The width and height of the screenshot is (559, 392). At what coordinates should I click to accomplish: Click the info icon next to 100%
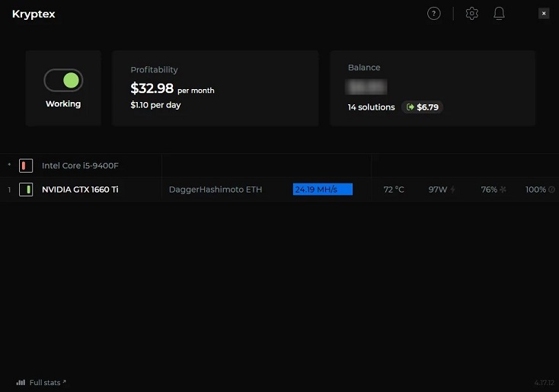click(x=551, y=190)
